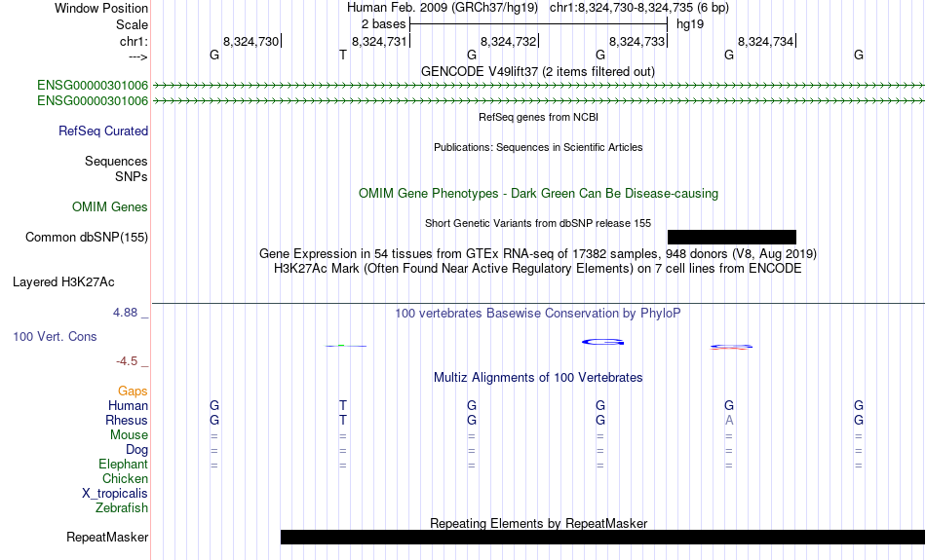Image resolution: width=926 pixels, height=560 pixels.
Task: Select the Dog alignment row label
Action: coord(136,450)
